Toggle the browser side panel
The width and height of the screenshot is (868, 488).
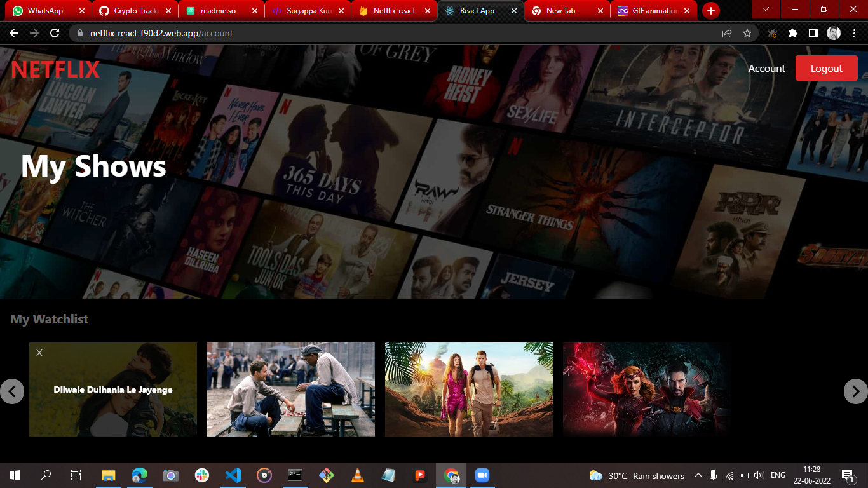[x=813, y=33]
